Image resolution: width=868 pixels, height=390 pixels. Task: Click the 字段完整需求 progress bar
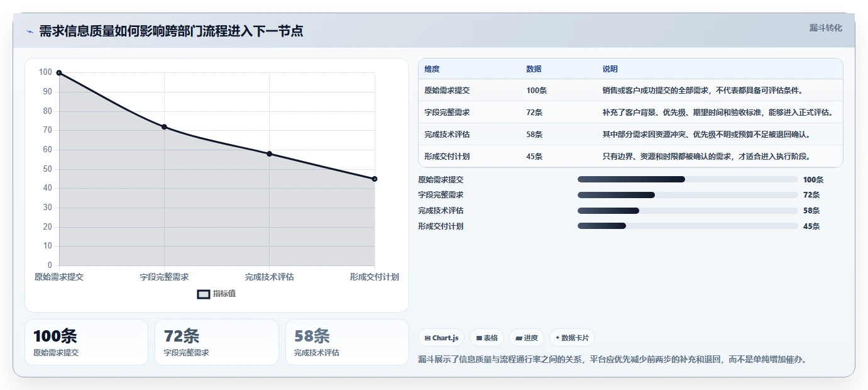(688, 195)
